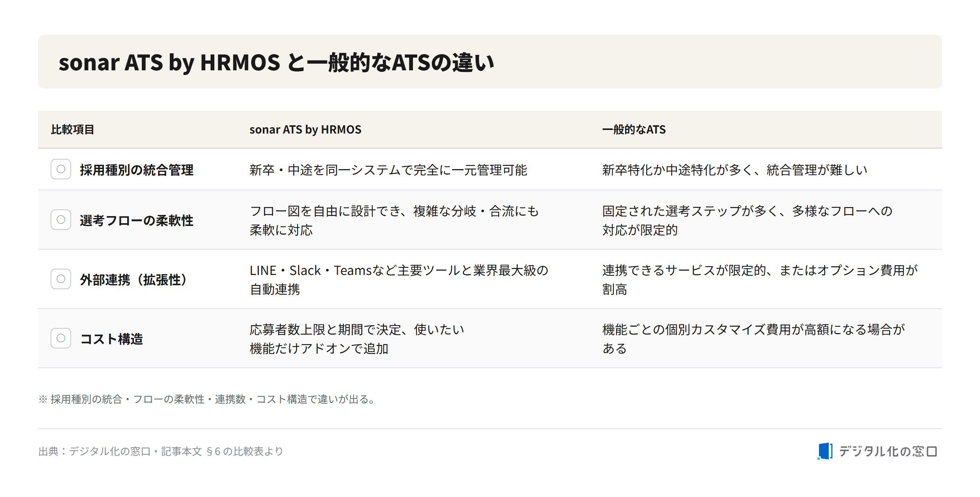This screenshot has height=497, width=980.
Task: Click the title sonar ATS by HRMOS と一般的なATSの違い
Action: point(276,62)
